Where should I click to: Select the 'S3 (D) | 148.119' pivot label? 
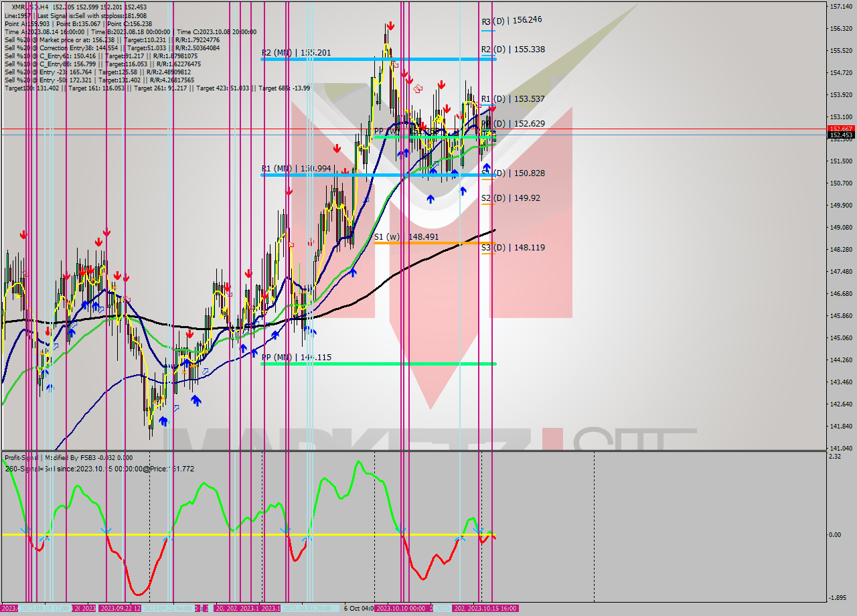(x=513, y=247)
